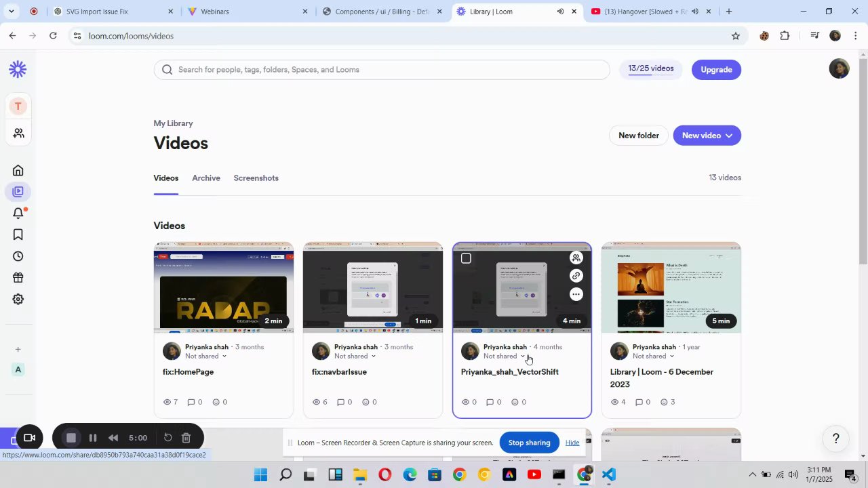Open the A space avatar in sidebar
This screenshot has height=488, width=868.
18,369
